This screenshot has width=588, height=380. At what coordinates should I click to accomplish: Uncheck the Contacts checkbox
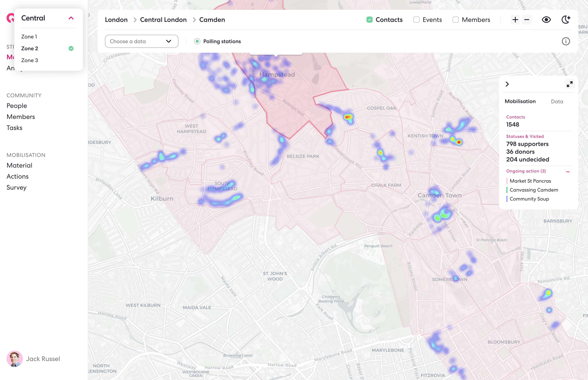point(369,20)
